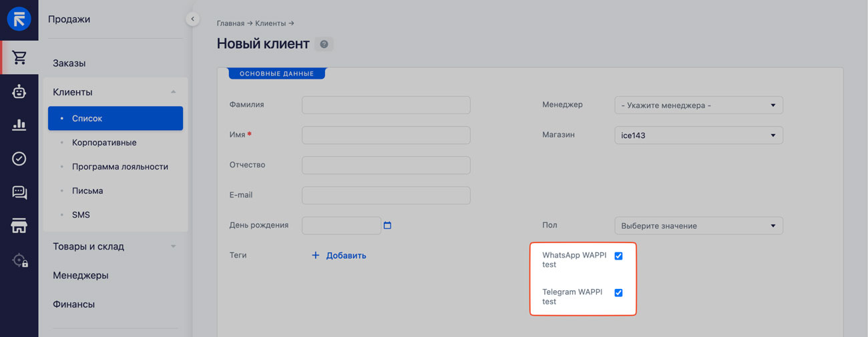Image resolution: width=868 pixels, height=337 pixels.
Task: Go to Главная via breadcrumb link
Action: (x=230, y=23)
